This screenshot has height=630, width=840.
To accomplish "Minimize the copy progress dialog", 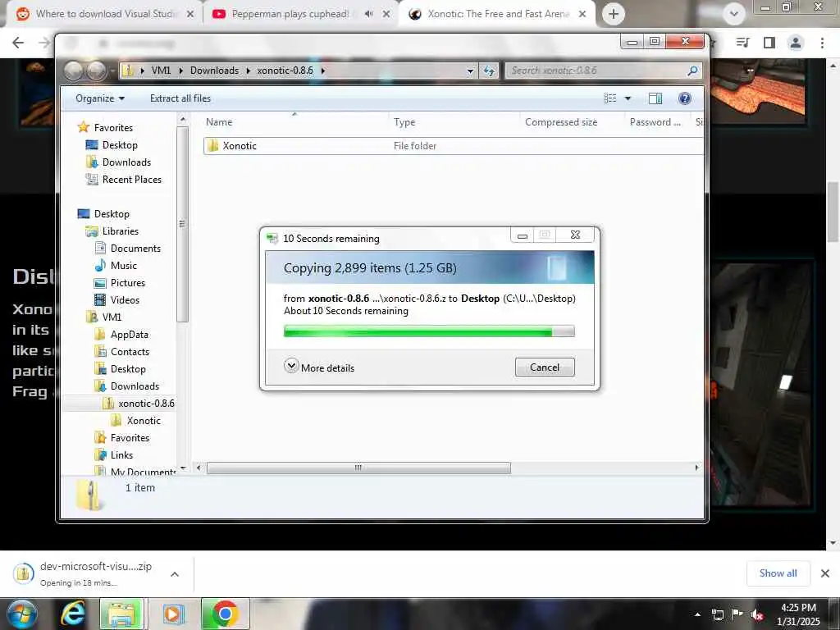I will pyautogui.click(x=523, y=235).
